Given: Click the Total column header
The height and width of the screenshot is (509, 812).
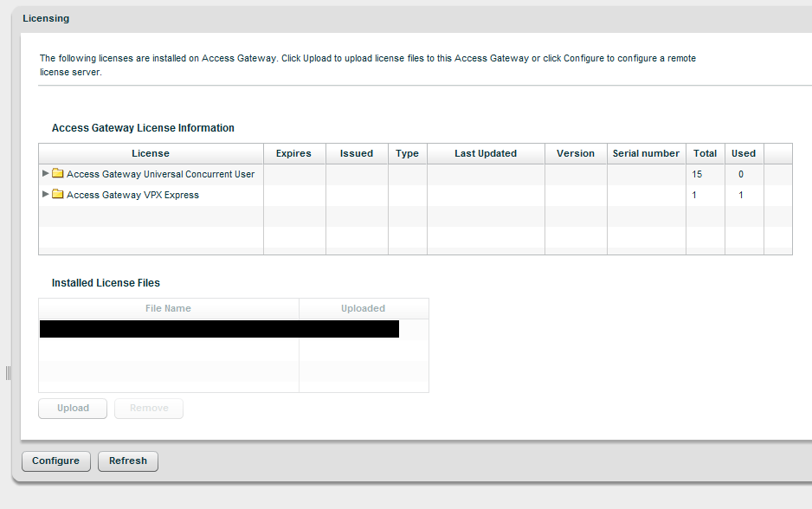Looking at the screenshot, I should coord(706,154).
